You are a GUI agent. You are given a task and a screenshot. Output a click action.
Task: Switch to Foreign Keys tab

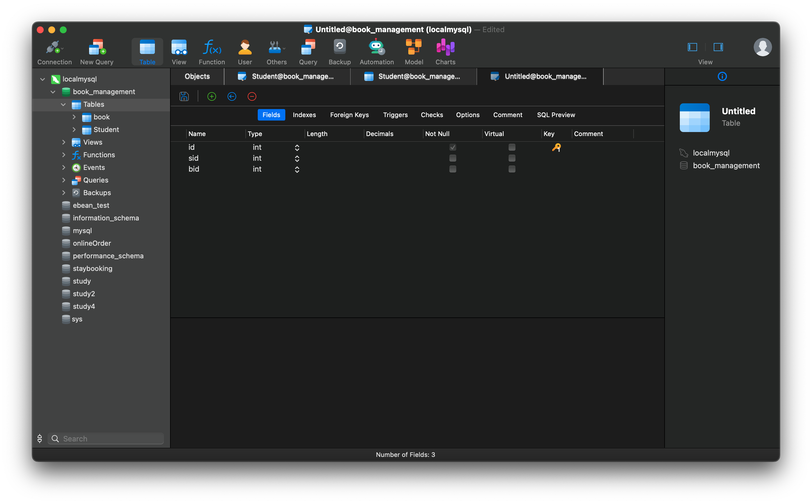pos(349,115)
